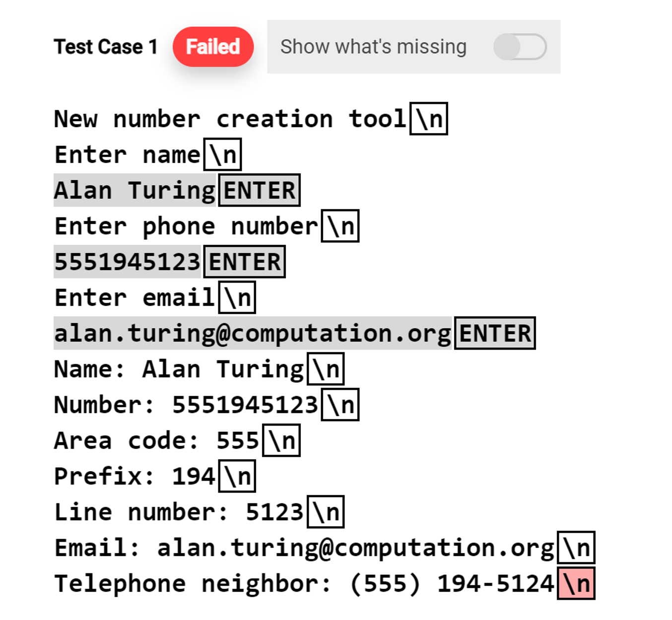This screenshot has height=620, width=672.
Task: Select the \n token on the Email output line
Action: click(577, 549)
